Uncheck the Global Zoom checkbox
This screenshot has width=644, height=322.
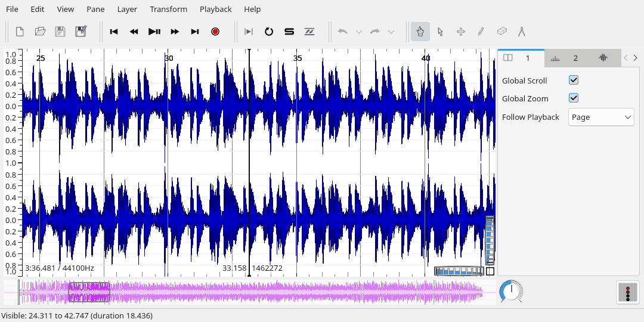(x=574, y=98)
